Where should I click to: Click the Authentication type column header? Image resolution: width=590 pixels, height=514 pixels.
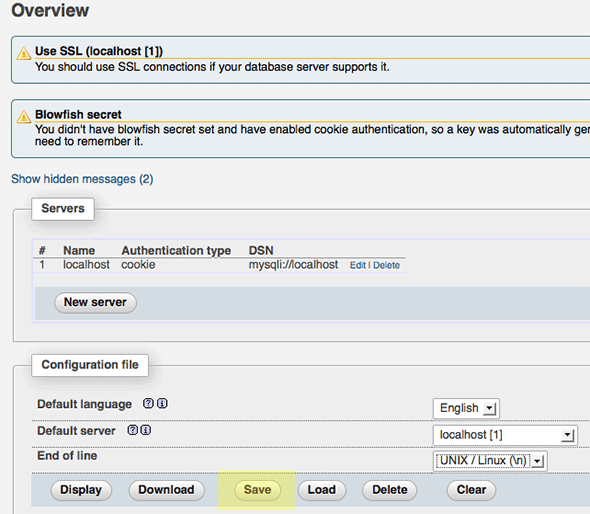point(176,251)
